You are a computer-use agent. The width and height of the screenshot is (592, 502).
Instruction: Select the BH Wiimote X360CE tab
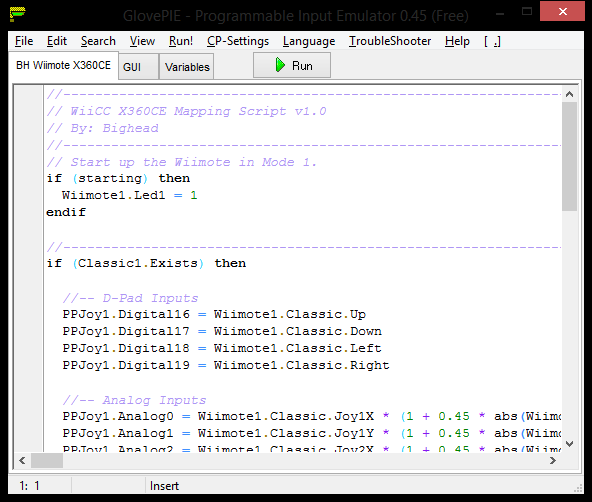pyautogui.click(x=63, y=65)
